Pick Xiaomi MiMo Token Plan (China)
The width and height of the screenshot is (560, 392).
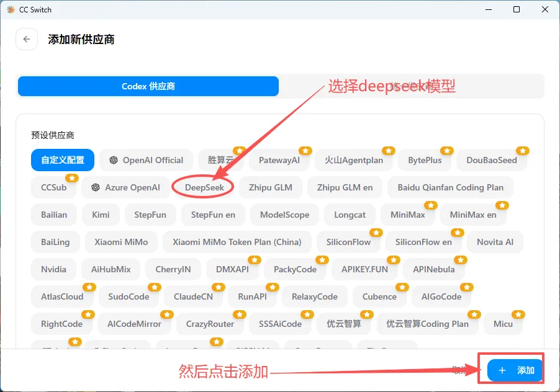(x=237, y=242)
